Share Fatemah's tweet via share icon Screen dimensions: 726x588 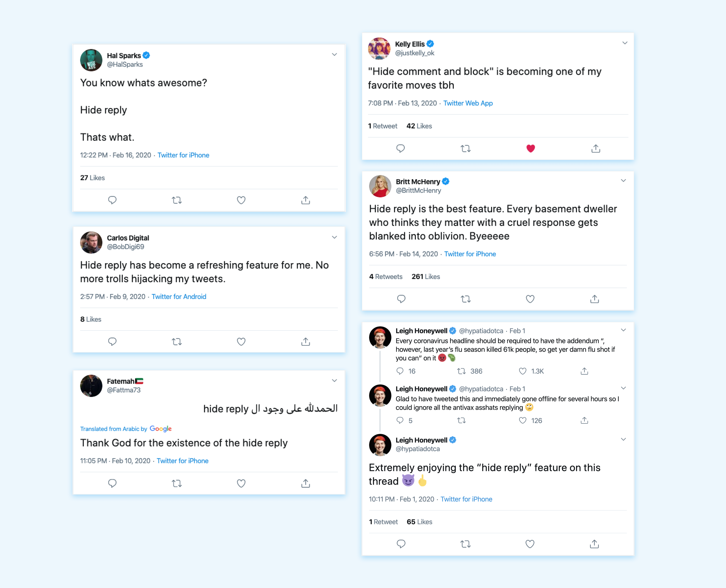point(305,483)
